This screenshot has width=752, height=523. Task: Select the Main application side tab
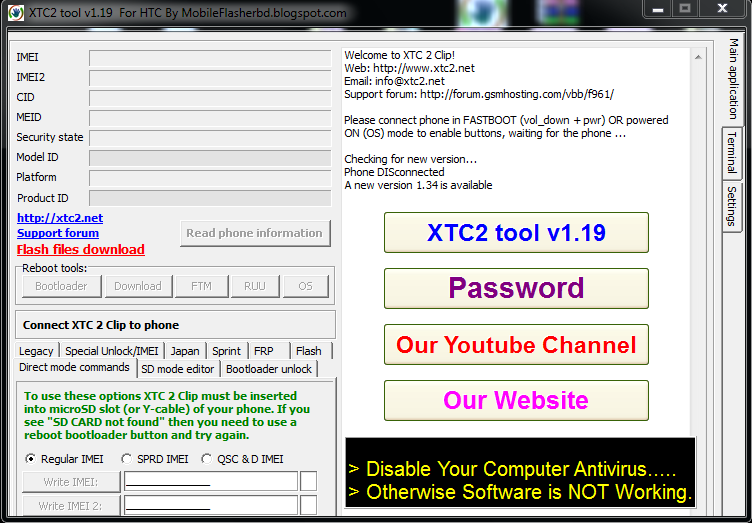click(x=733, y=79)
